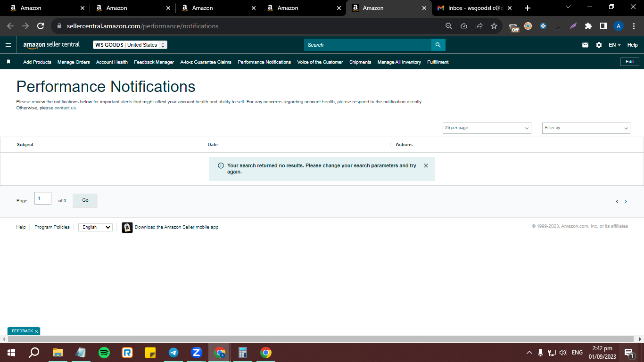Viewport: 644px width, 362px height.
Task: Open the buyer messages envelope icon
Action: point(586,45)
